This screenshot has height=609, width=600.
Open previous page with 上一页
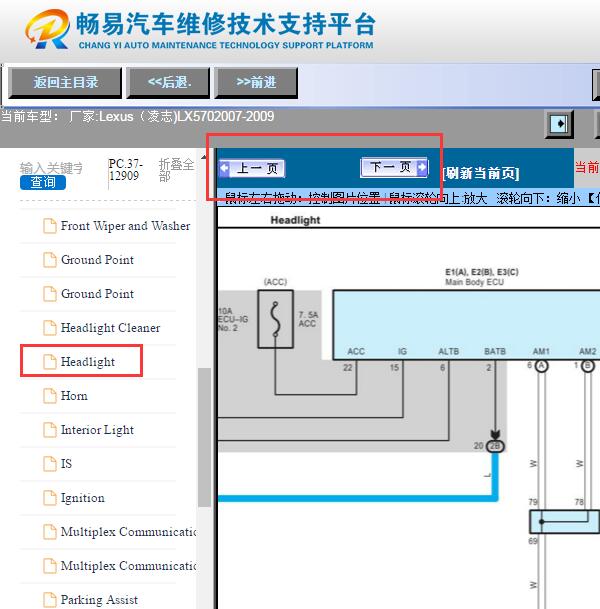coord(252,169)
